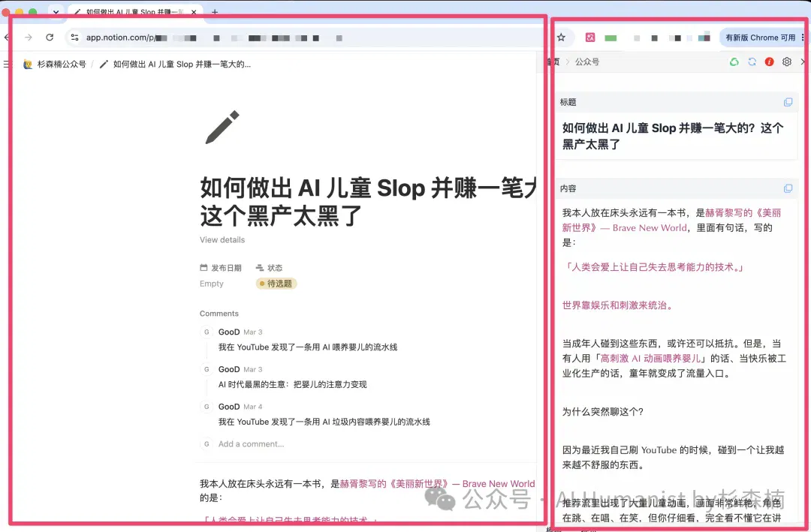Image resolution: width=811 pixels, height=532 pixels.
Task: Click the Empty publish date value
Action: [212, 284]
